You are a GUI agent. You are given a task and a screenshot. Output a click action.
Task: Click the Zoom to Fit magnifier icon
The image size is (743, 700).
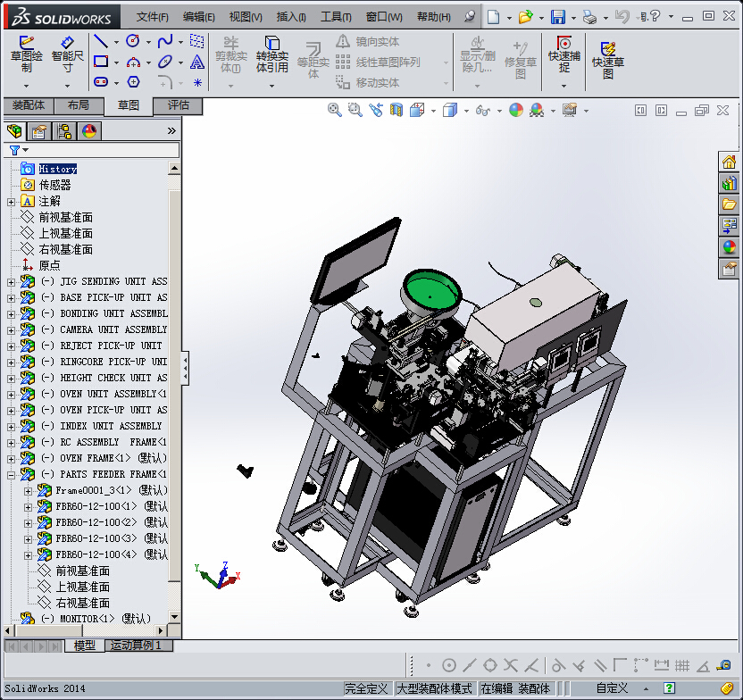pyautogui.click(x=335, y=110)
